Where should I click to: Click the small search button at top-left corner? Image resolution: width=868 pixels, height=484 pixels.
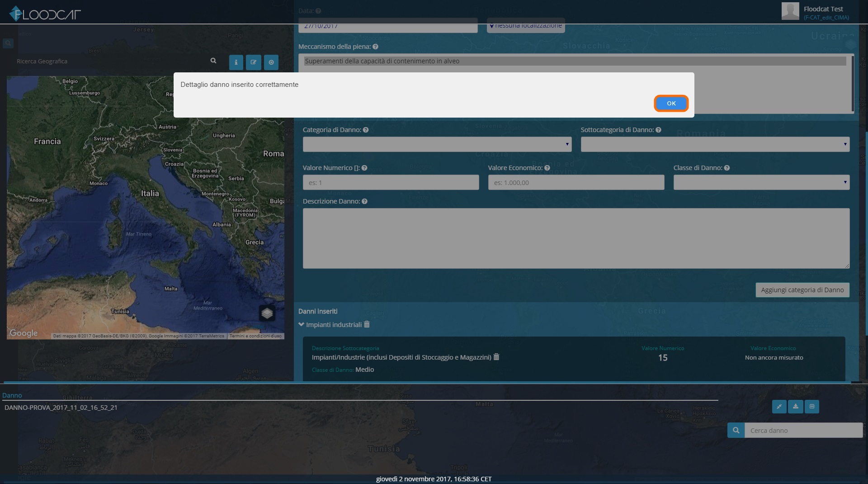tap(8, 43)
